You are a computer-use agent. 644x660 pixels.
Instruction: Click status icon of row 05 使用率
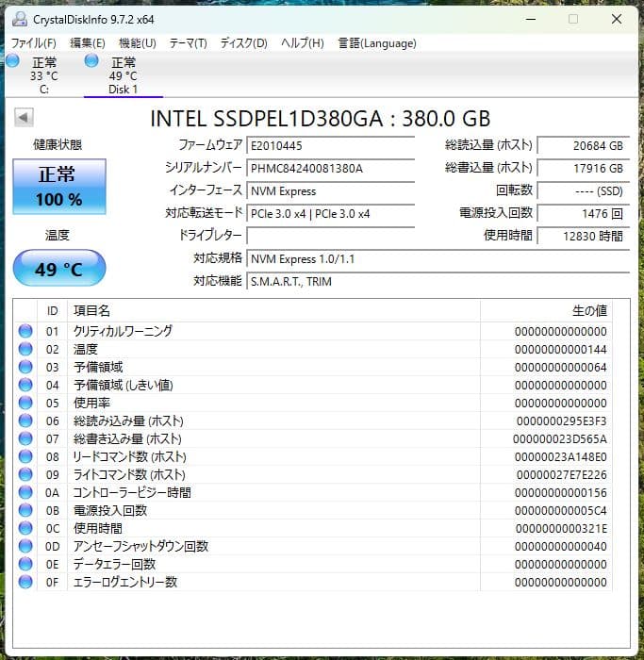[x=25, y=403]
